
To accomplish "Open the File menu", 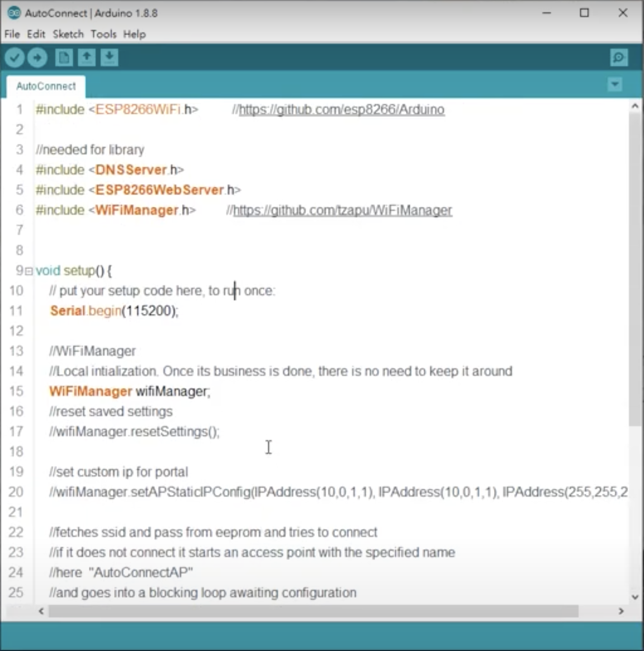I will [x=12, y=34].
